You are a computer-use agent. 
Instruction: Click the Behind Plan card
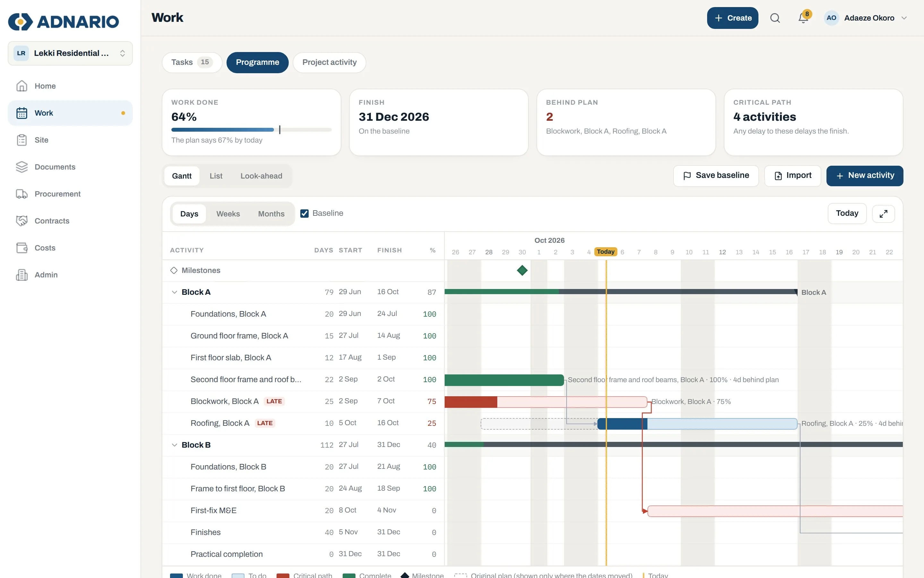pos(626,122)
